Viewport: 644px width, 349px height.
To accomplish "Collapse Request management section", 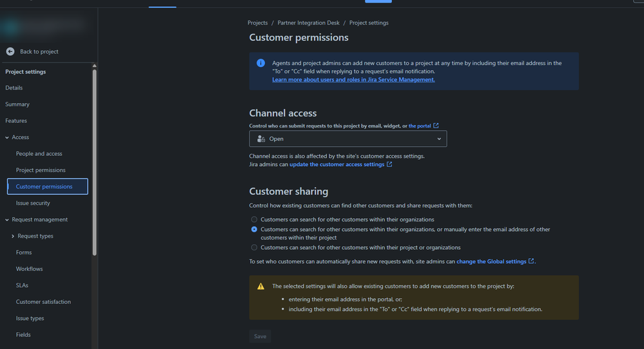I will 7,220.
